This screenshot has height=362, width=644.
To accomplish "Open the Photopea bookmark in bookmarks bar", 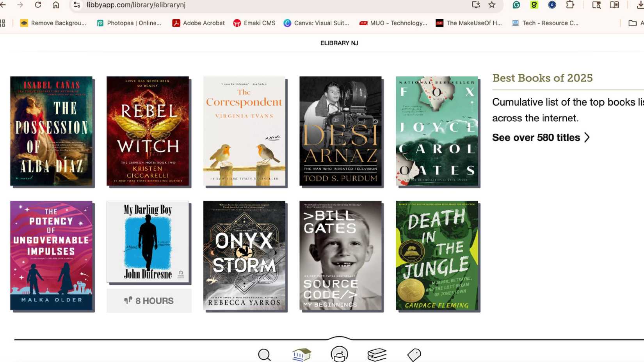I will [129, 23].
